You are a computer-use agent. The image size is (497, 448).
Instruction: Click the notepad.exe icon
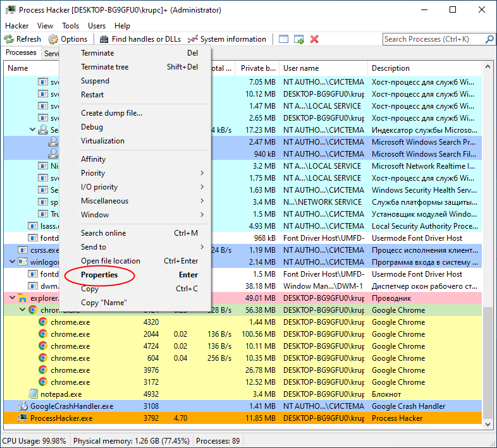(x=33, y=394)
